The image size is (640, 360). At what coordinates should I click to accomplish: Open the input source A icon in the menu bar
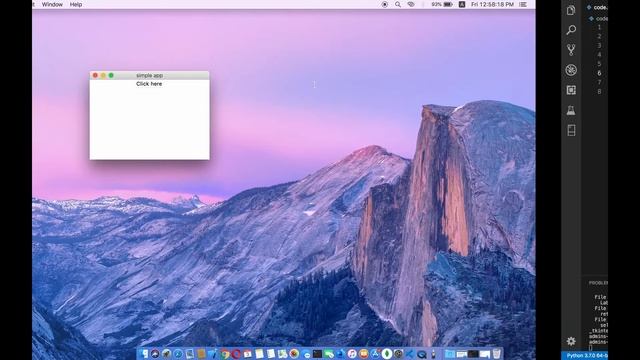coord(462,4)
